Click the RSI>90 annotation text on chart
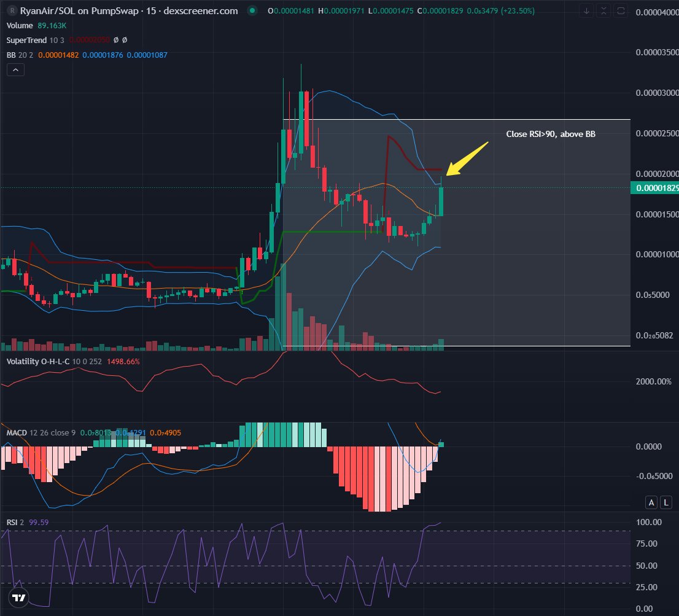The image size is (679, 616). (551, 134)
